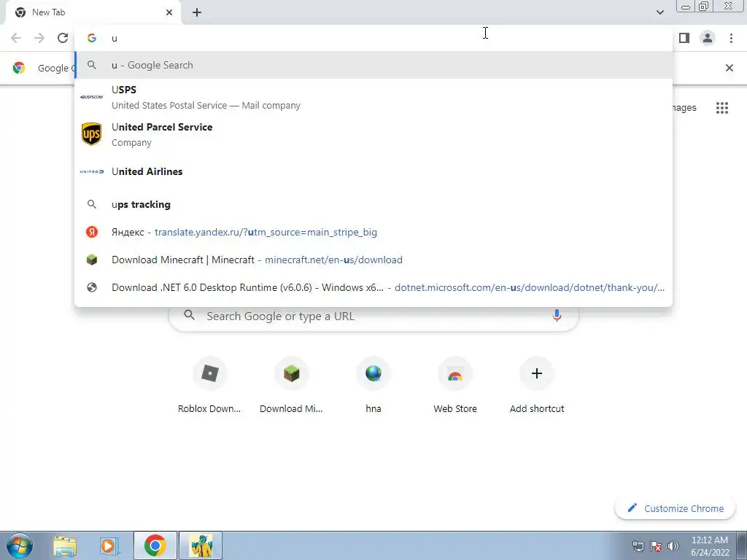Click the Yandex red icon
This screenshot has width=747, height=560.
(x=91, y=232)
